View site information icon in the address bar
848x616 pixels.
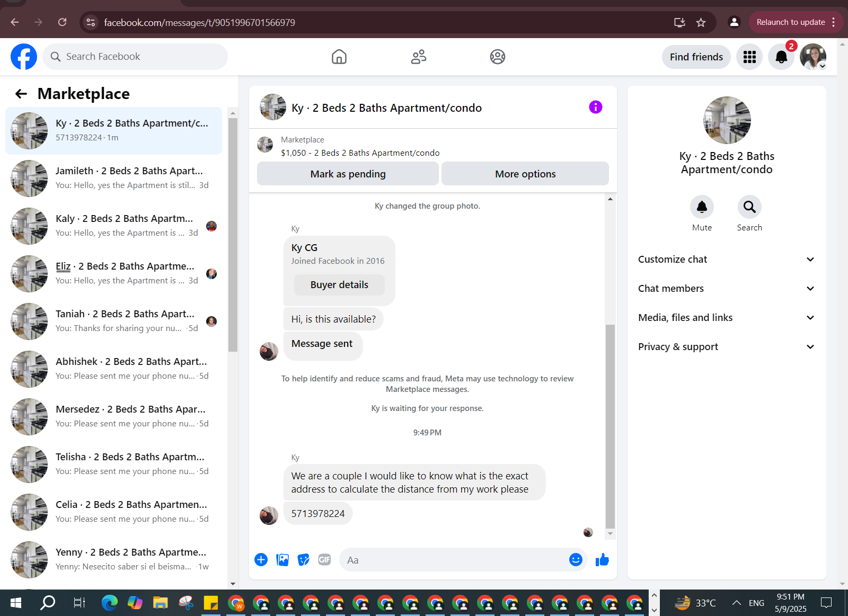click(x=91, y=22)
